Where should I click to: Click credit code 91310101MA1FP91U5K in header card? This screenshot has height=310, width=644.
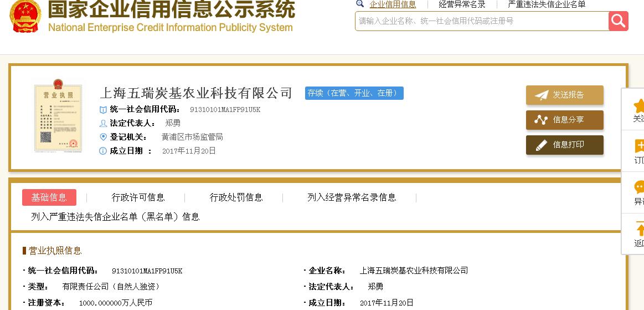click(x=225, y=110)
